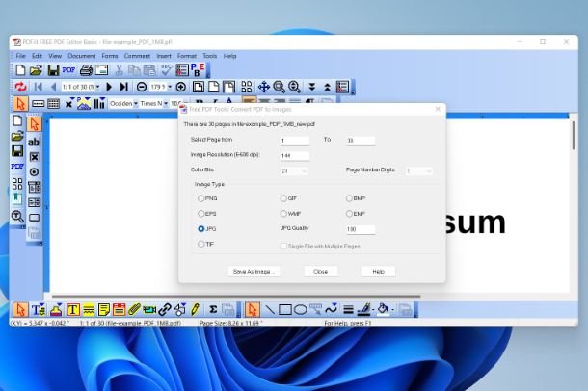Screen dimensions: 588x391
Task: Click the Zoom In plus icon
Action: click(x=180, y=87)
